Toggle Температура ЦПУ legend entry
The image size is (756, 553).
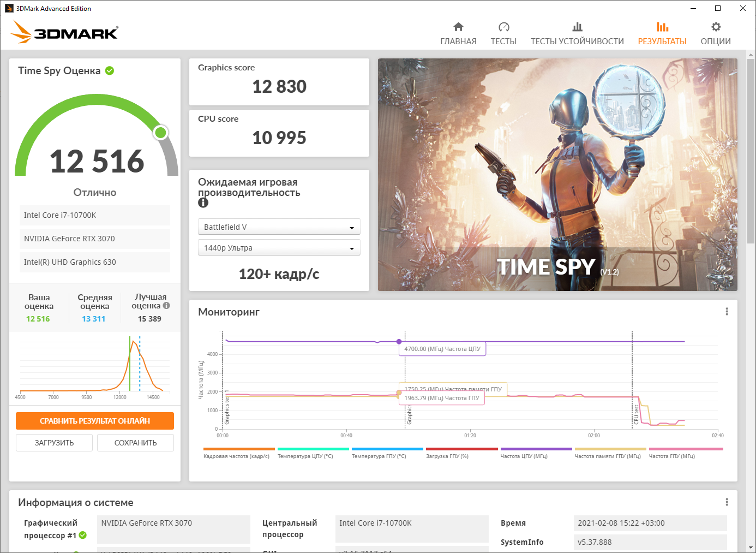[x=313, y=453]
